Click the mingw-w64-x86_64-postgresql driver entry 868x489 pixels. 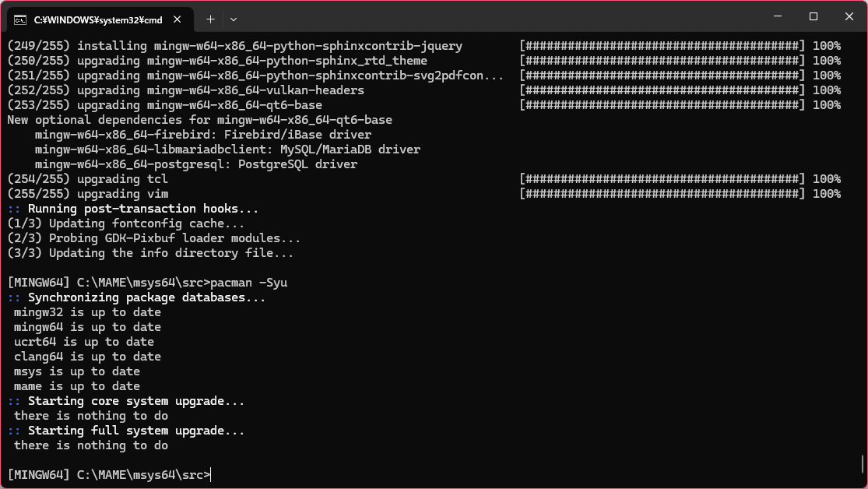[x=195, y=164]
